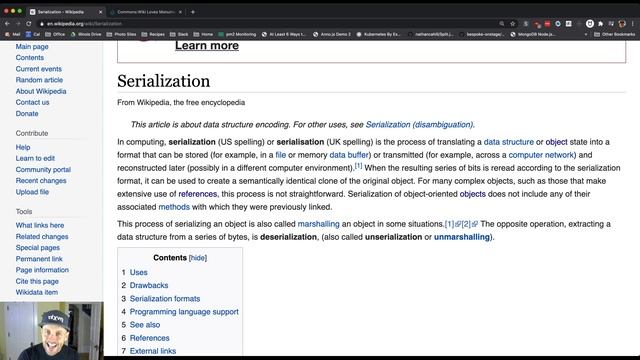Click the Donate sidebar link
This screenshot has width=640, height=360.
27,113
